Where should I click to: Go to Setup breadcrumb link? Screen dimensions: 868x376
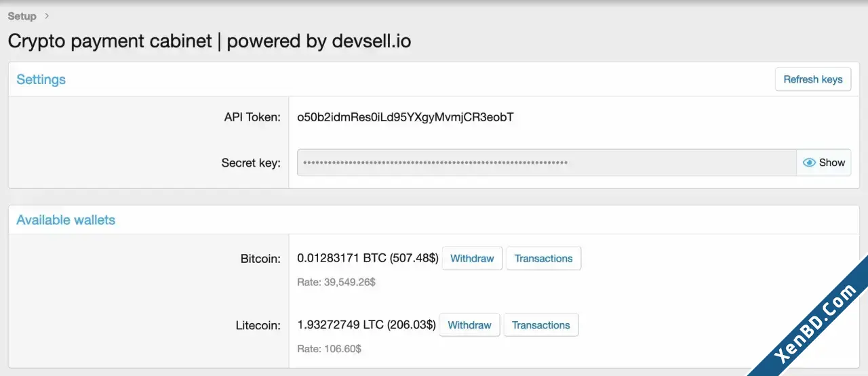pos(22,16)
